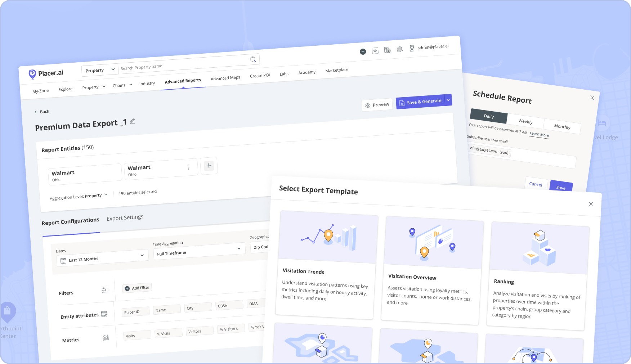Image resolution: width=631 pixels, height=364 pixels.
Task: Toggle the % Visitors metric chip
Action: point(231,328)
